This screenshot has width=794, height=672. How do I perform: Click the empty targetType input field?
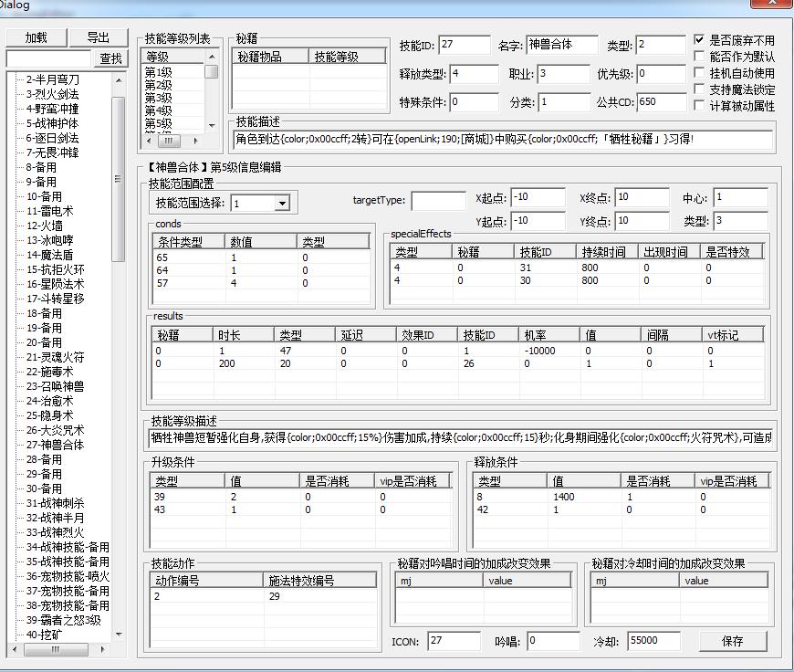pyautogui.click(x=438, y=201)
